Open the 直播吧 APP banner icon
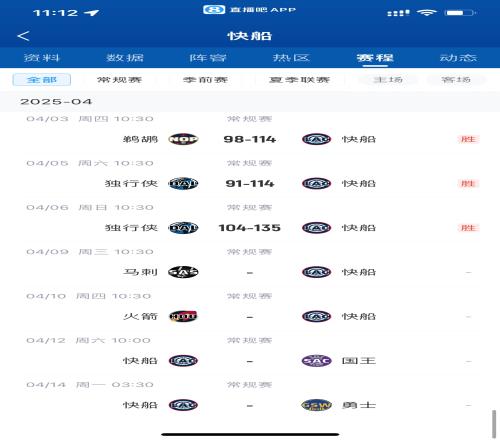Image resolution: width=500 pixels, height=440 pixels. 214,10
